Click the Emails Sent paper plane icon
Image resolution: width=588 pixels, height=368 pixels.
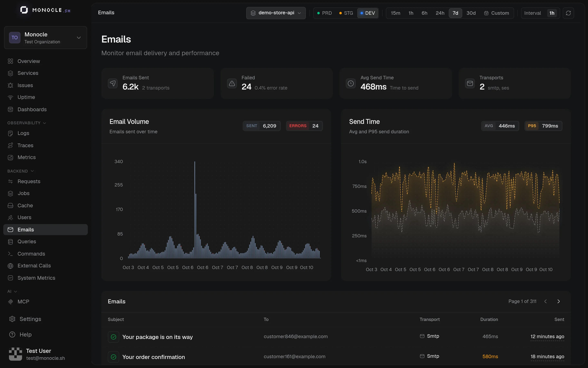pos(113,83)
